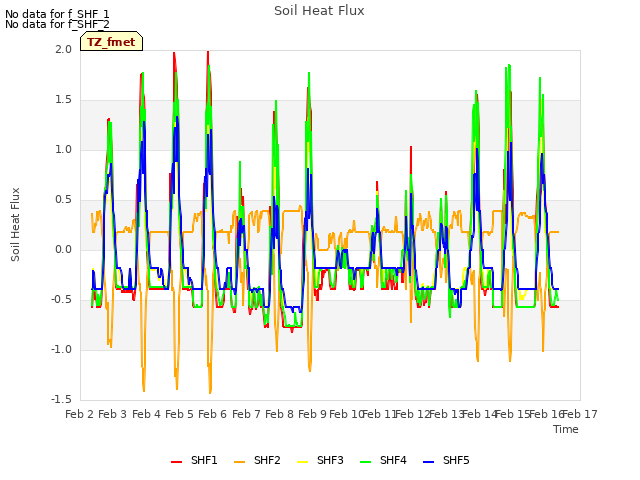Click the Feb 3 x-axis date label

113,414
